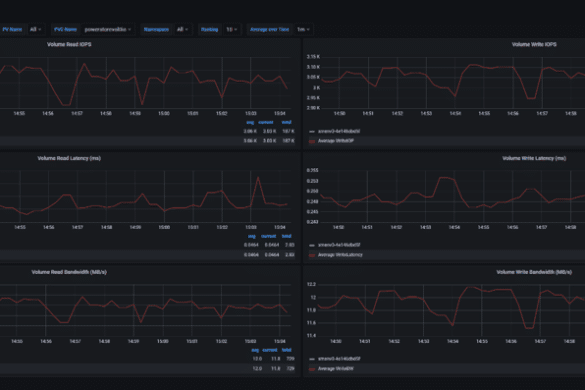The height and width of the screenshot is (390, 585).
Task: Open the Namespace 'All' dropdown
Action: 182,29
